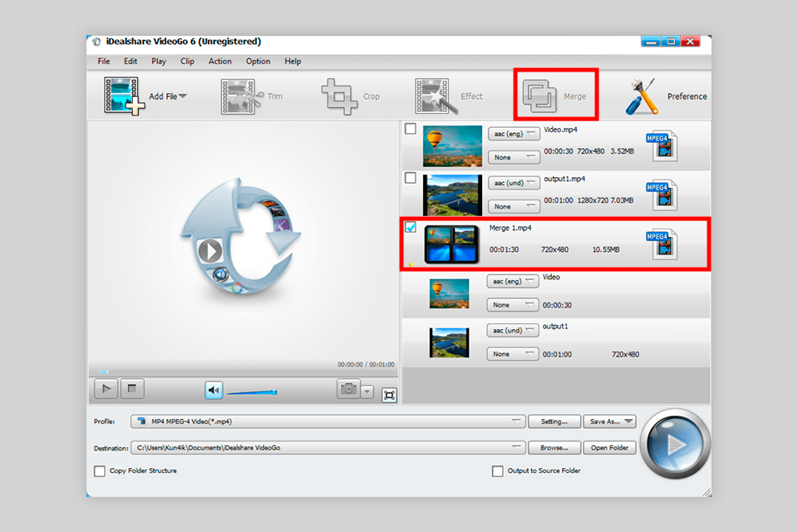The image size is (798, 532).
Task: Select the Video.mp4 file name
Action: coord(560,130)
